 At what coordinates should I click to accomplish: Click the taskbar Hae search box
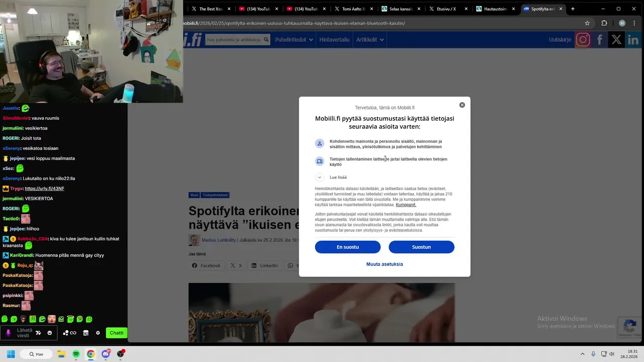[36, 354]
